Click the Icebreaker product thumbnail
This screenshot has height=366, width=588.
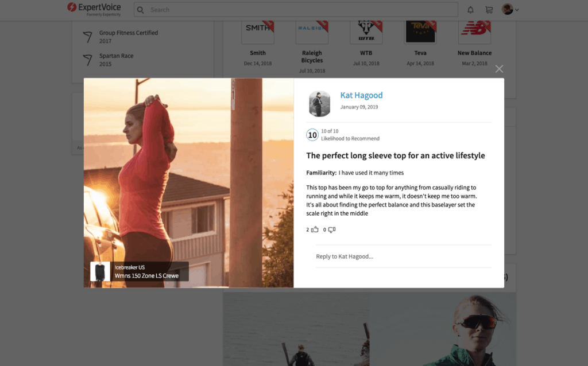click(x=100, y=271)
